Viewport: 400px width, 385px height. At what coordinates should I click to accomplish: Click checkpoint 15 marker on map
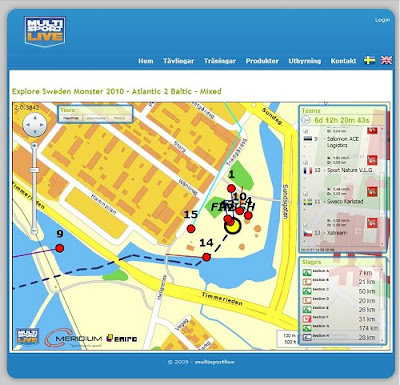click(x=191, y=229)
